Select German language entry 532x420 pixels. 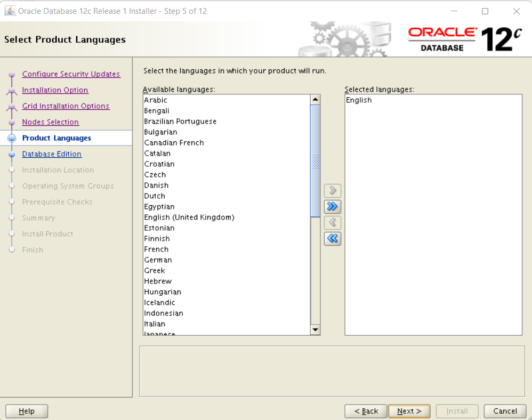tap(227, 260)
